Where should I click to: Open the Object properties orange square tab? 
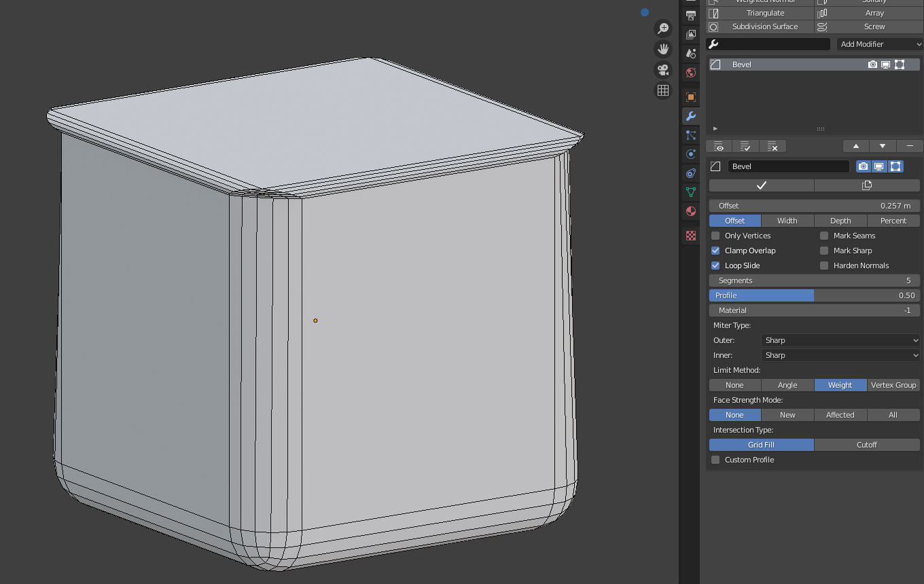691,97
